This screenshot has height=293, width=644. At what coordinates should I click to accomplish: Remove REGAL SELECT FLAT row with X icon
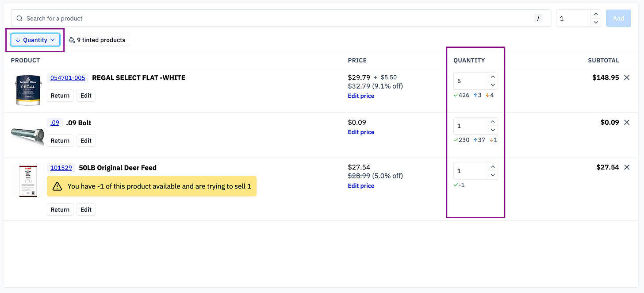(627, 77)
